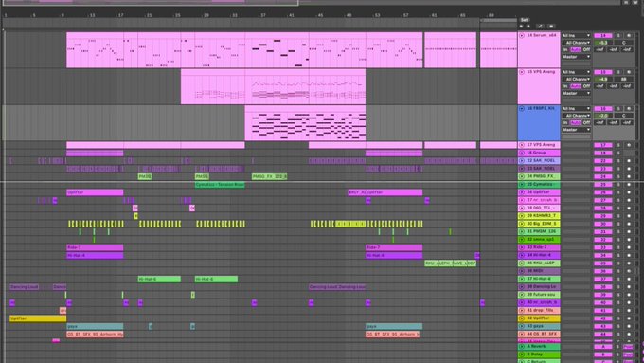Open track 14 Master output dropdown
The width and height of the screenshot is (644, 363).
click(x=577, y=57)
